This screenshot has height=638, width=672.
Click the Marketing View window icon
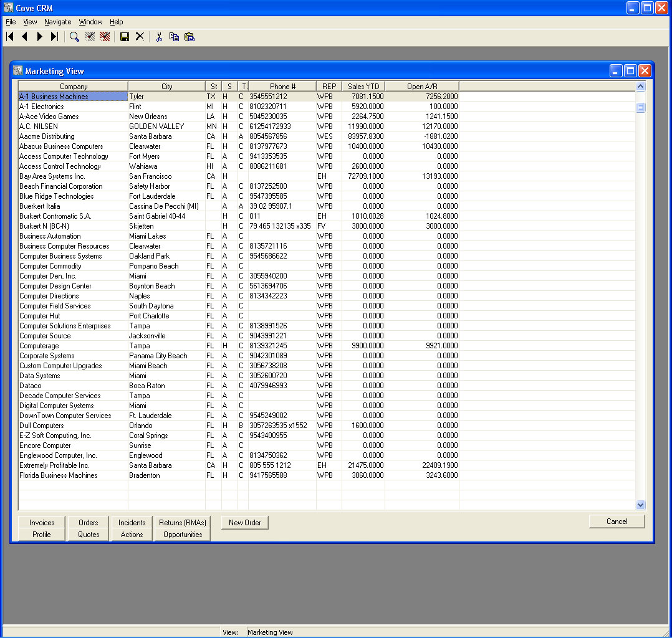click(x=17, y=70)
